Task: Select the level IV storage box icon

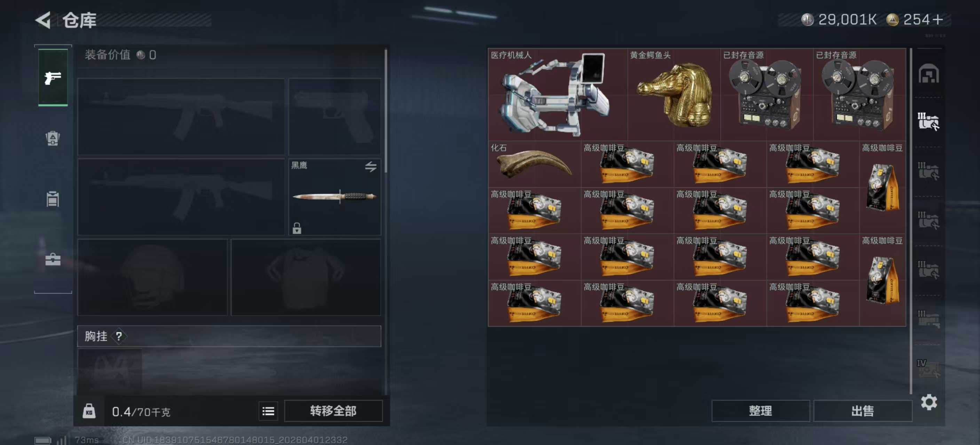Action: coord(928,368)
